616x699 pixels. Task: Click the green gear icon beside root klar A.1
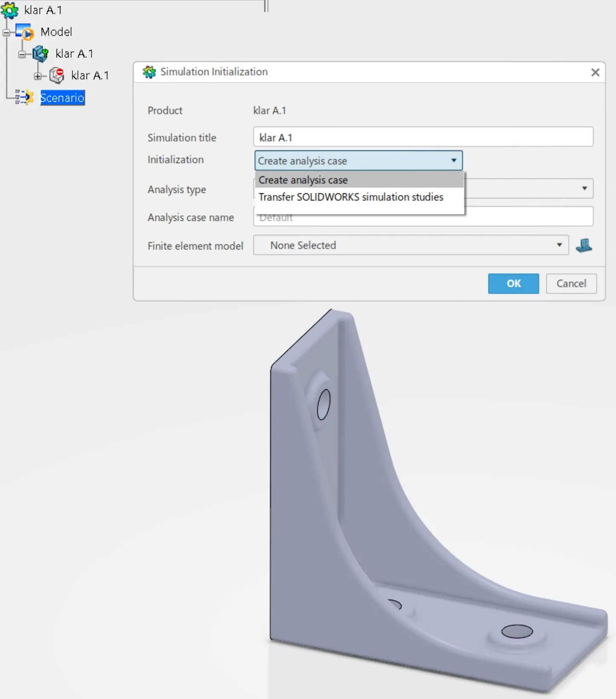10,10
